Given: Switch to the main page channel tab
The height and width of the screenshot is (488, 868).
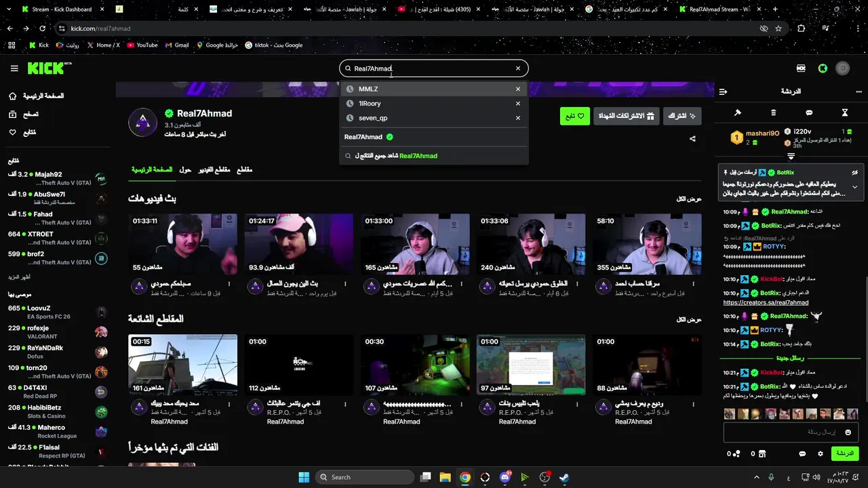Looking at the screenshot, I should coord(152,169).
